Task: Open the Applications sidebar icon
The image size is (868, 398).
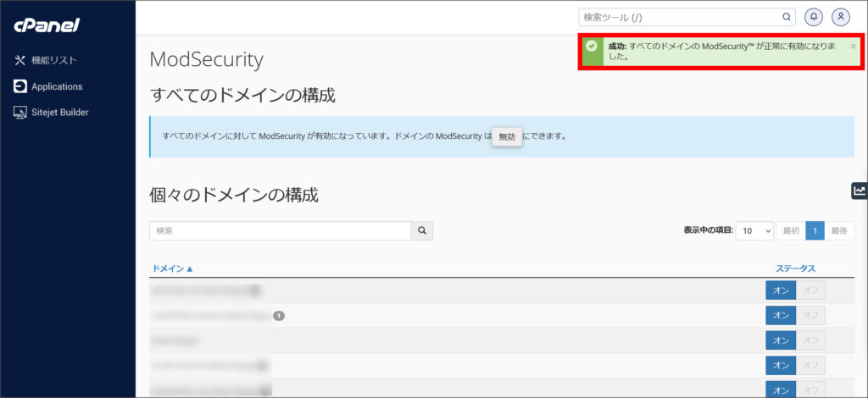Action: coord(20,86)
